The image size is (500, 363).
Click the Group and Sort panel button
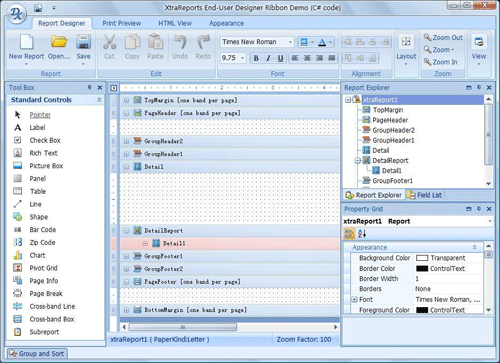(37, 354)
